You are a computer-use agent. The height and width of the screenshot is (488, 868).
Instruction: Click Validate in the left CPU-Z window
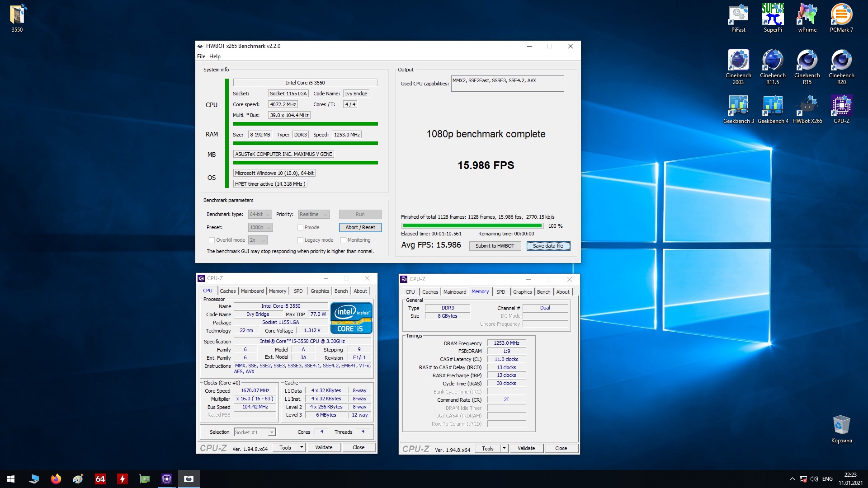click(324, 447)
